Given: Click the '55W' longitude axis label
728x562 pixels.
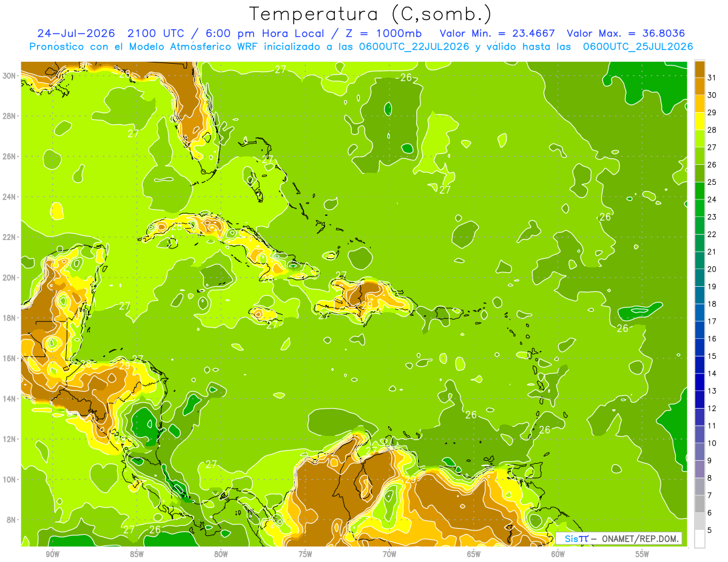Looking at the screenshot, I should [x=642, y=554].
